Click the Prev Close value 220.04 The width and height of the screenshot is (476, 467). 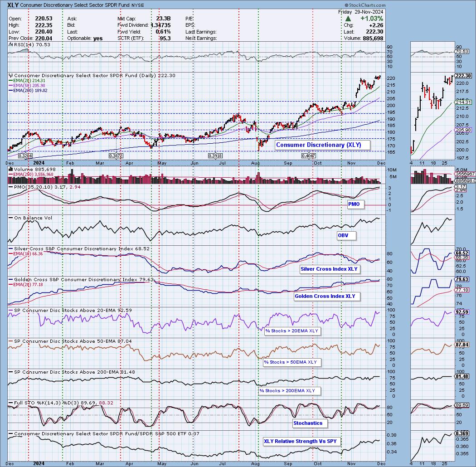click(44, 39)
